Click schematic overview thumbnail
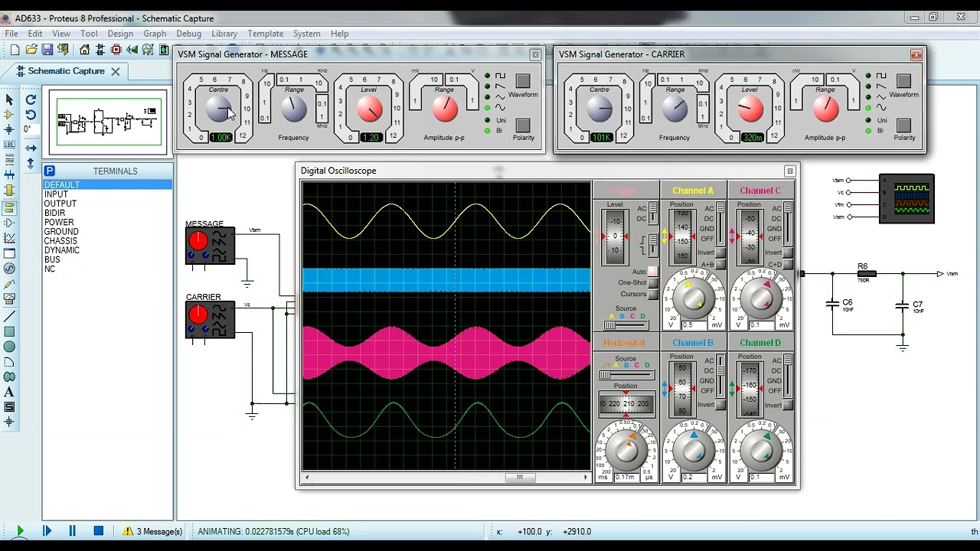This screenshot has height=551, width=980. pos(109,122)
